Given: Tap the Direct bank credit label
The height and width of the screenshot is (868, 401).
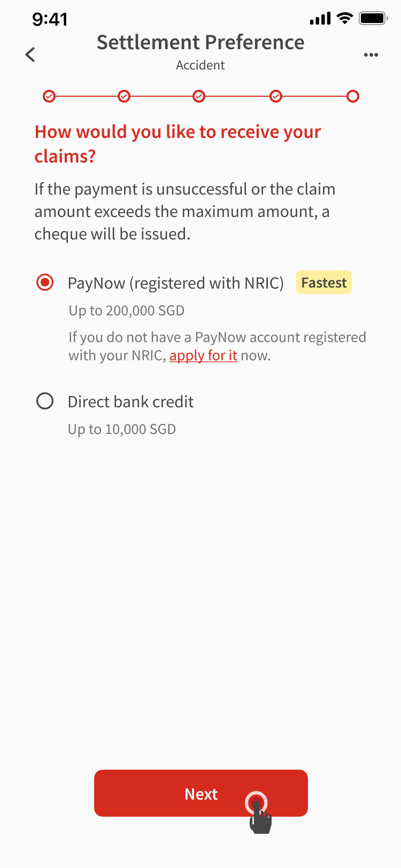Looking at the screenshot, I should click(x=130, y=401).
